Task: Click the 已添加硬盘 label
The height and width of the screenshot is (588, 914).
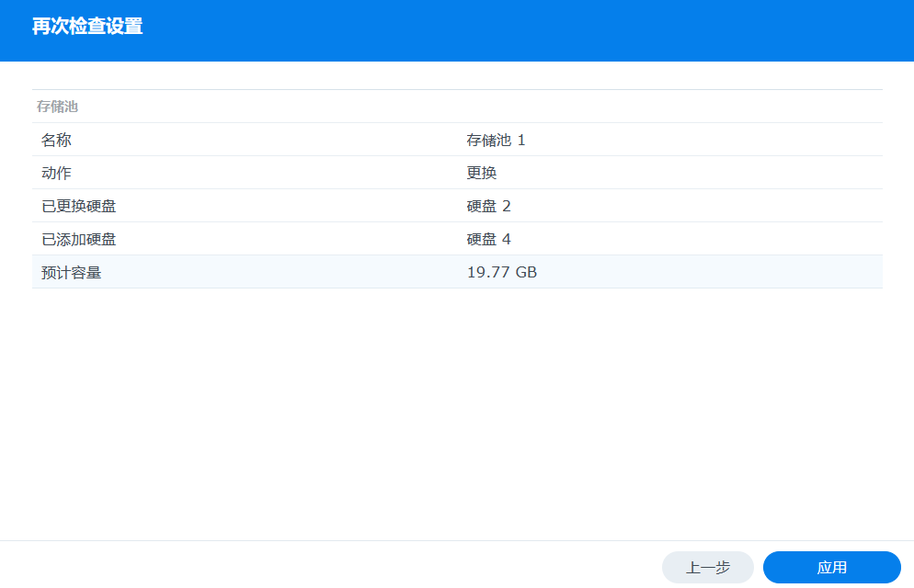Action: coord(79,239)
